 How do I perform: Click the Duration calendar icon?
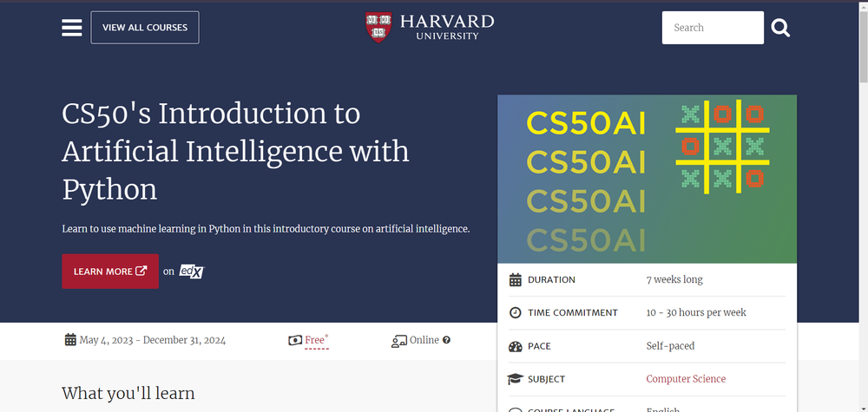[516, 279]
